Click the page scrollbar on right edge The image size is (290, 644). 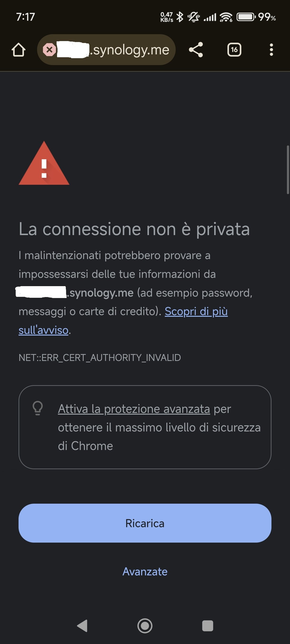(x=288, y=170)
